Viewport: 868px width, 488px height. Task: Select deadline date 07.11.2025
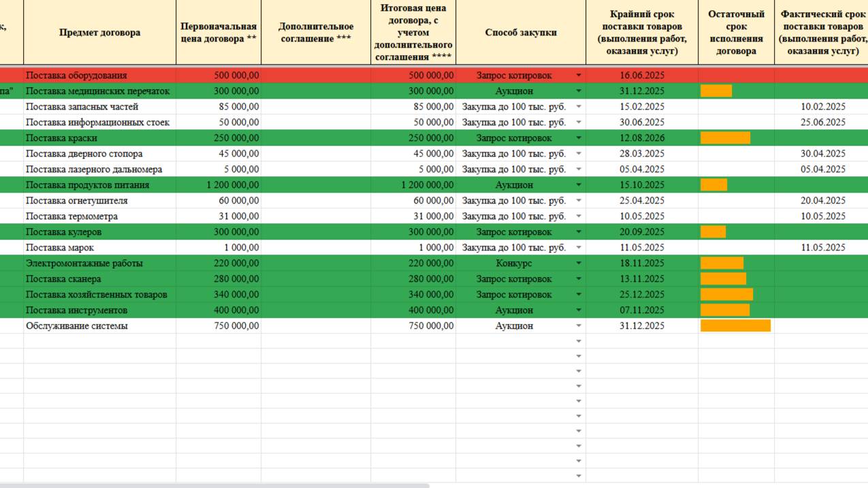tap(642, 310)
